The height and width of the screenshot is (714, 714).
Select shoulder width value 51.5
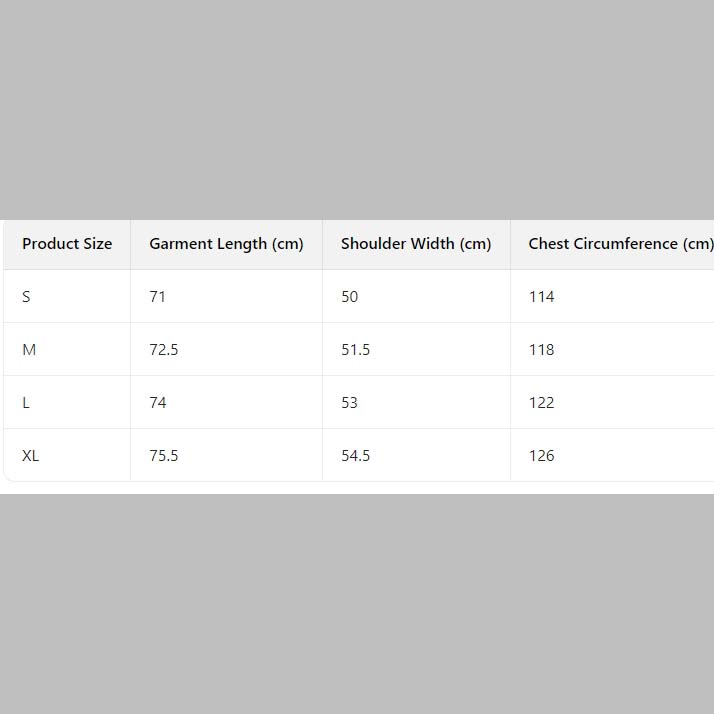pos(356,350)
